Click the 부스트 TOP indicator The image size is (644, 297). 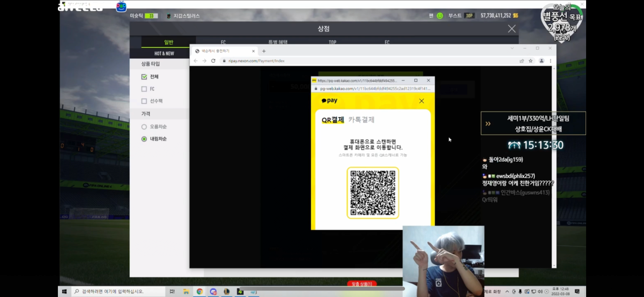click(x=461, y=16)
